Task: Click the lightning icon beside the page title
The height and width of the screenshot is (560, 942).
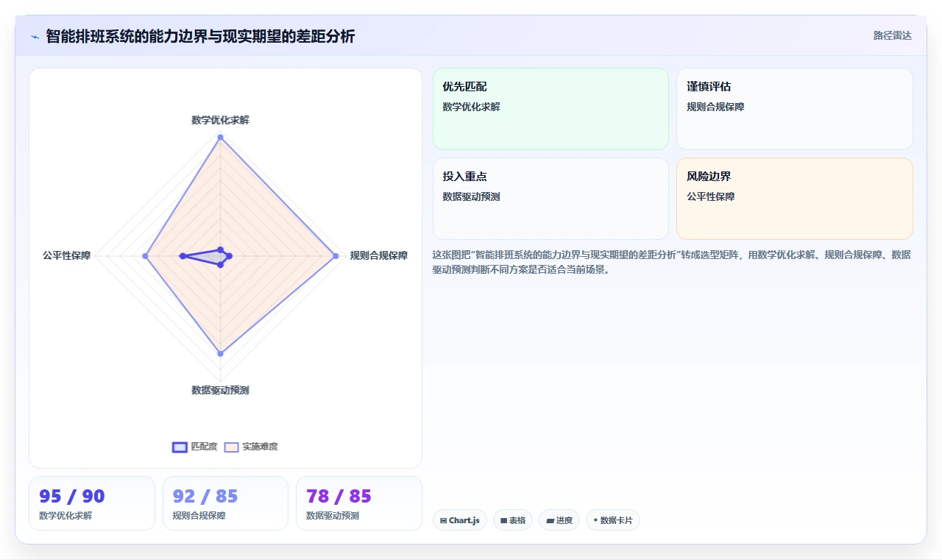Action: (x=35, y=36)
